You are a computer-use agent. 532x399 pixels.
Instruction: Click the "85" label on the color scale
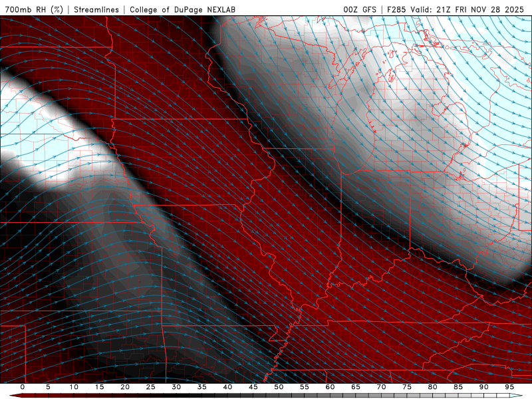coord(458,387)
